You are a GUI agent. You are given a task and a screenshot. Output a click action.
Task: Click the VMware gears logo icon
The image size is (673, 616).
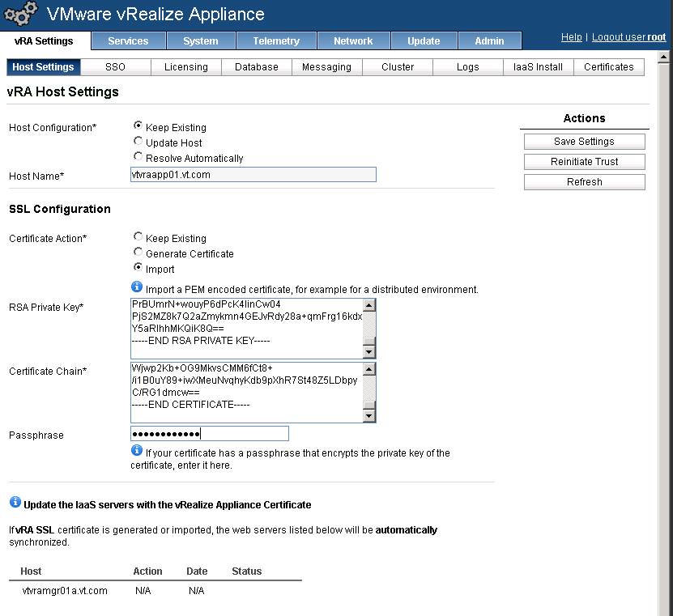(x=20, y=13)
